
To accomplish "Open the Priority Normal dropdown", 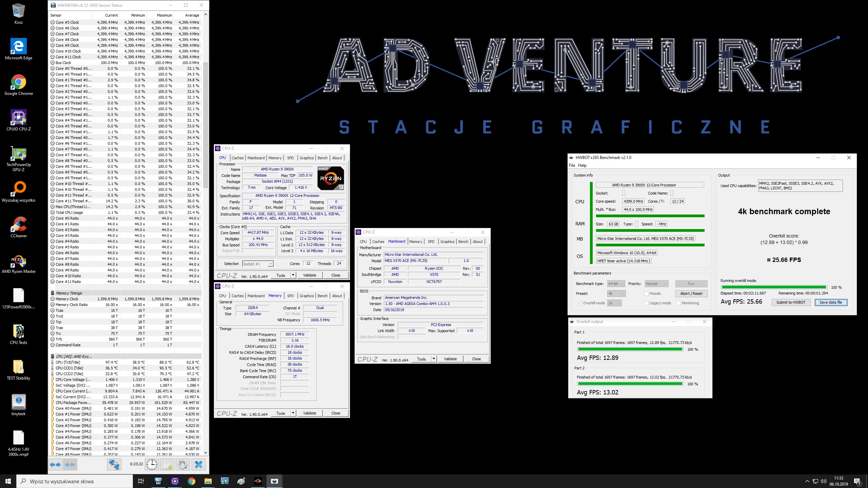I will click(656, 284).
